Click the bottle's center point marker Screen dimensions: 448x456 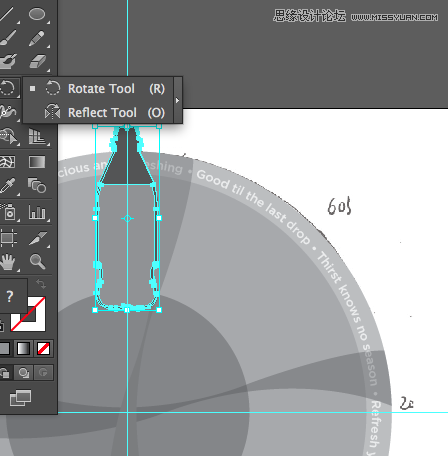click(x=127, y=218)
